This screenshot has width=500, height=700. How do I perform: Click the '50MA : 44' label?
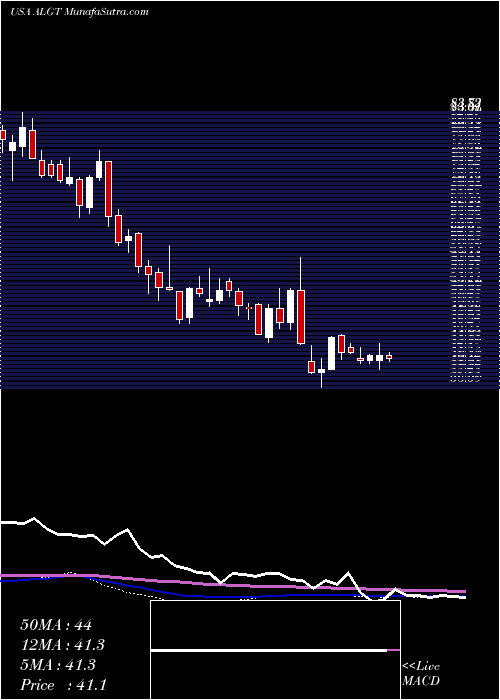click(x=56, y=625)
